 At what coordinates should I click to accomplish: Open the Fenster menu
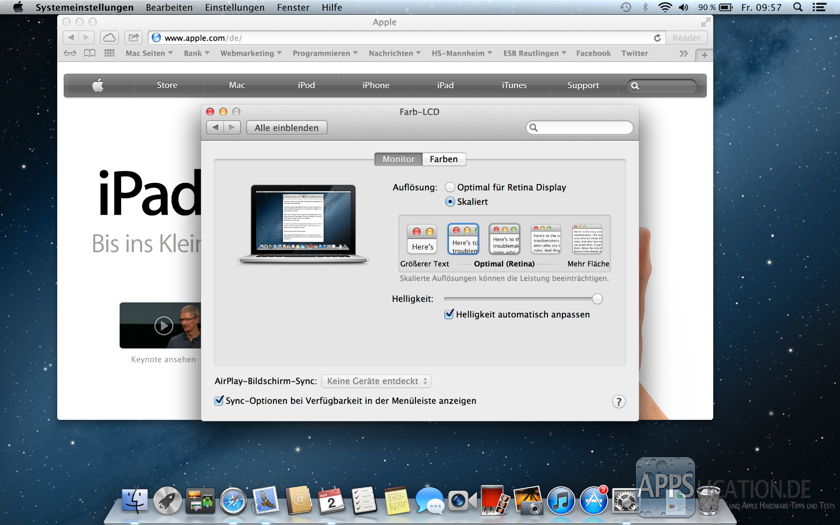[x=293, y=7]
